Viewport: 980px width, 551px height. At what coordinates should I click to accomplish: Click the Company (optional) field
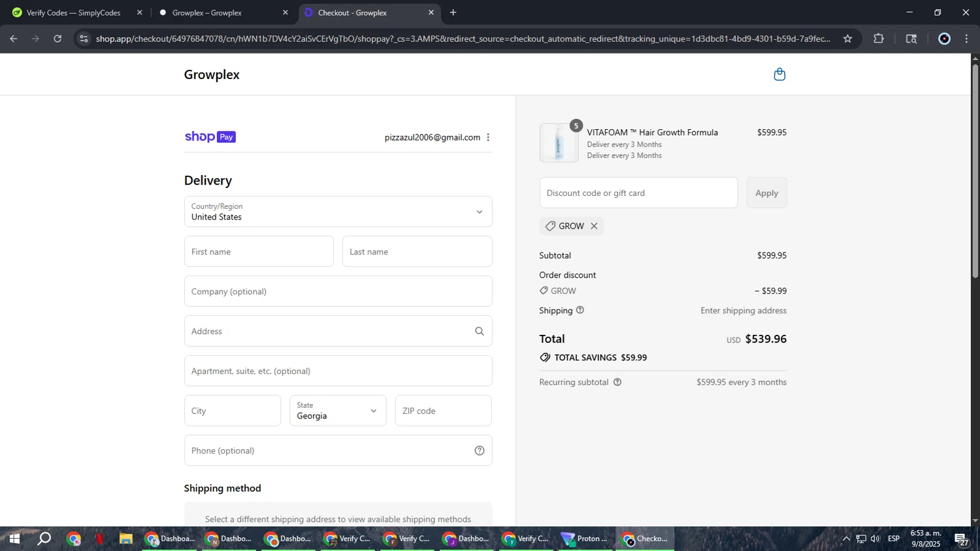tap(338, 291)
